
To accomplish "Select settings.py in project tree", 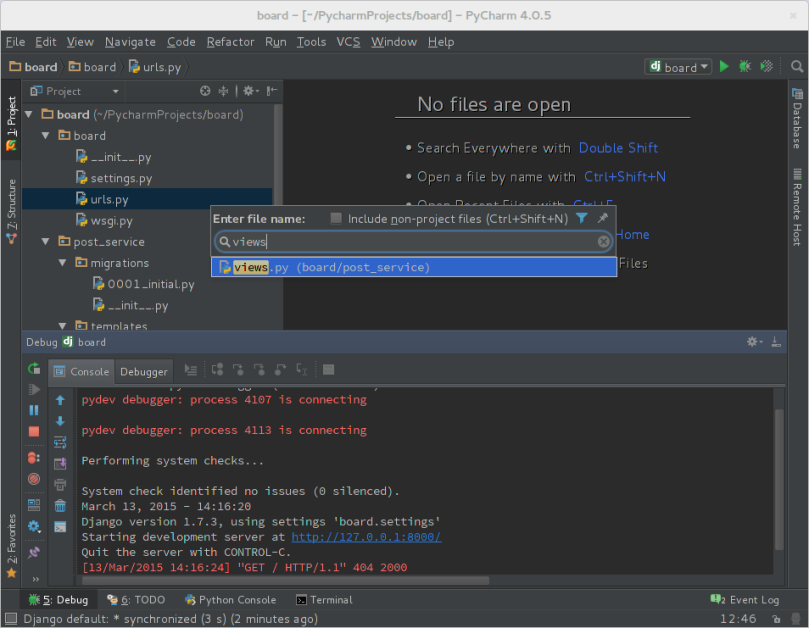I will 121,178.
